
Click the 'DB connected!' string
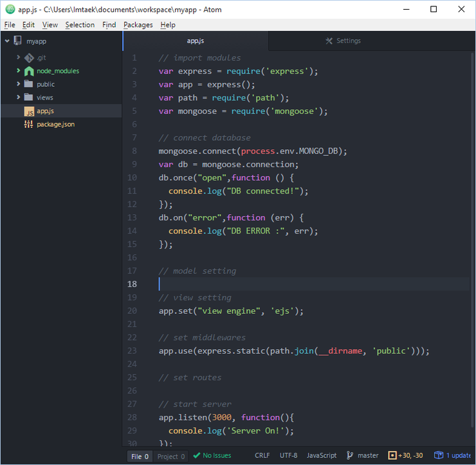point(263,191)
